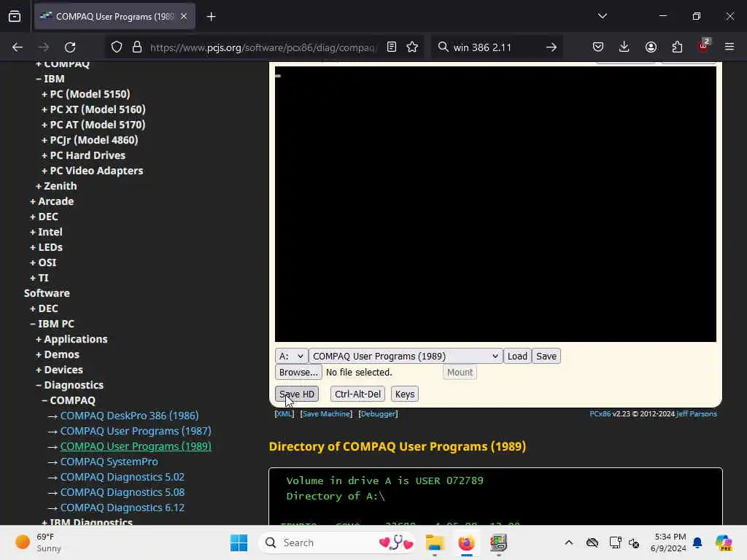747x560 pixels.
Task: Toggle reader view icon
Action: 392,47
